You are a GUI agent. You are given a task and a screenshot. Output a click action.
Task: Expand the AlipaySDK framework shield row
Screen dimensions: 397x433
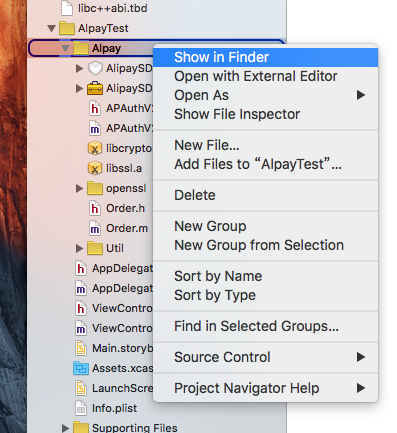[x=79, y=68]
